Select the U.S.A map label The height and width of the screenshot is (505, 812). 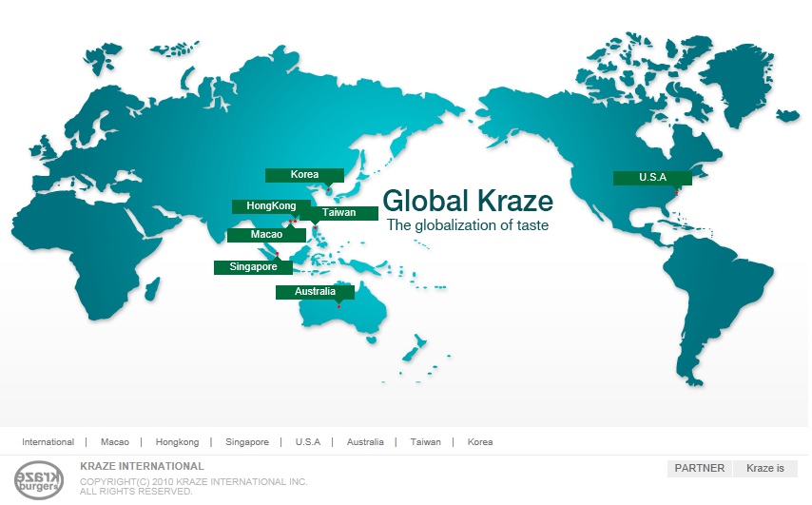click(x=652, y=178)
